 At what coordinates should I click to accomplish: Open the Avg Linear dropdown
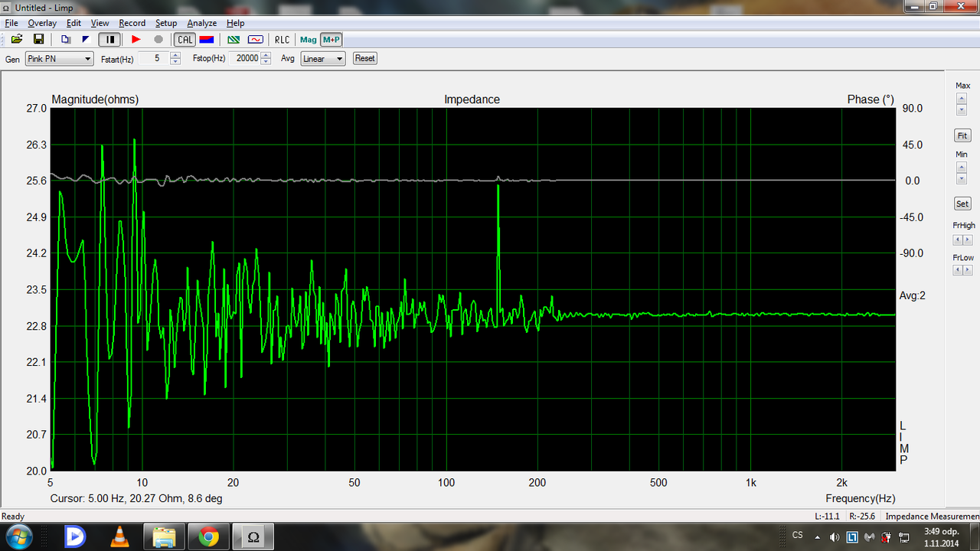tap(322, 59)
